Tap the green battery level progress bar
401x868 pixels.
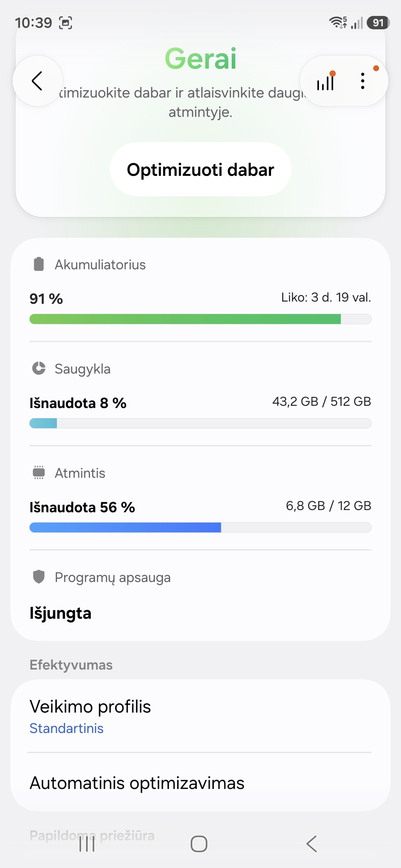click(x=200, y=319)
